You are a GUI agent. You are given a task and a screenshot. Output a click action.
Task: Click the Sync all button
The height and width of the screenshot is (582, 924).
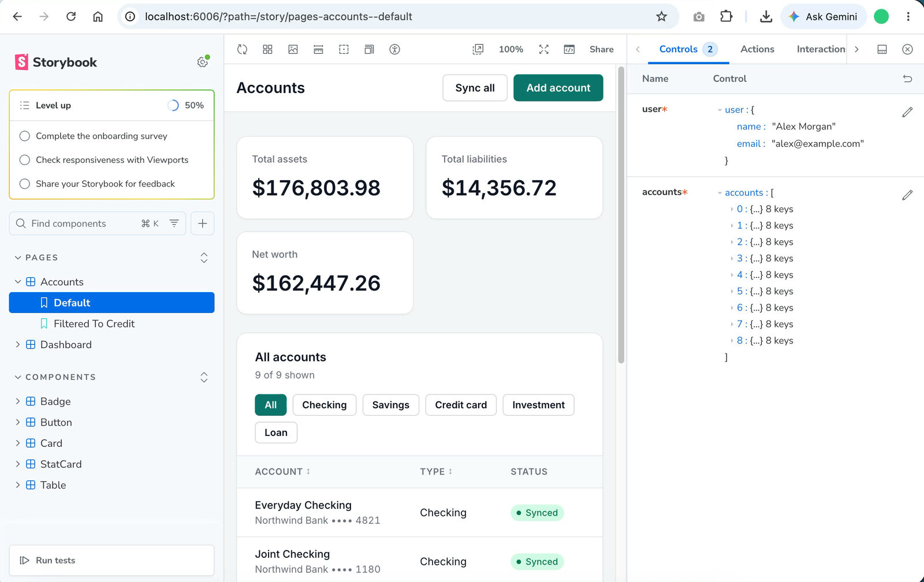[475, 88]
